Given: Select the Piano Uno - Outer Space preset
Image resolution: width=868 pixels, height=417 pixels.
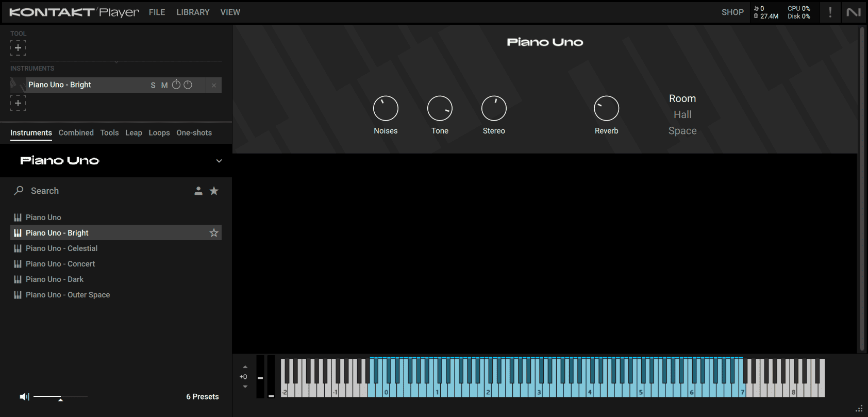Looking at the screenshot, I should pos(116,295).
